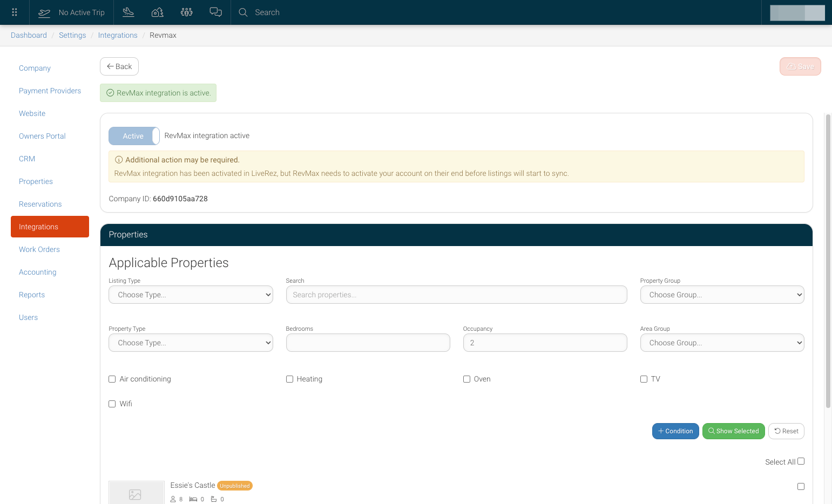Toggle the RevMax Active switch
832x504 pixels.
pos(134,136)
